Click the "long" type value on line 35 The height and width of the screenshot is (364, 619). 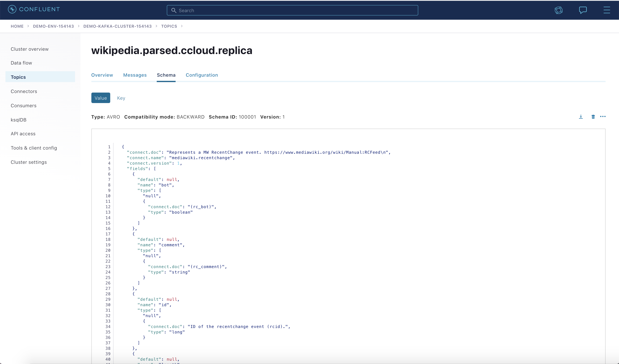coord(177,332)
